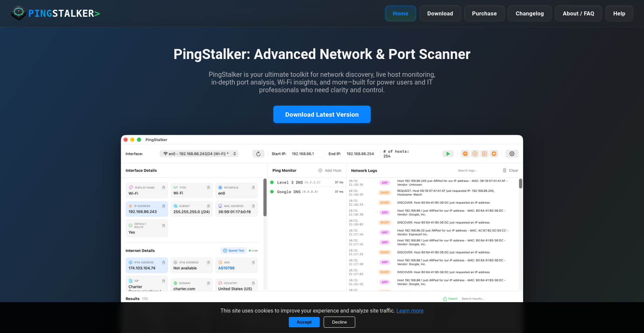The height and width of the screenshot is (333, 644).
Task: Open the Changelog navigation item
Action: 530,13
